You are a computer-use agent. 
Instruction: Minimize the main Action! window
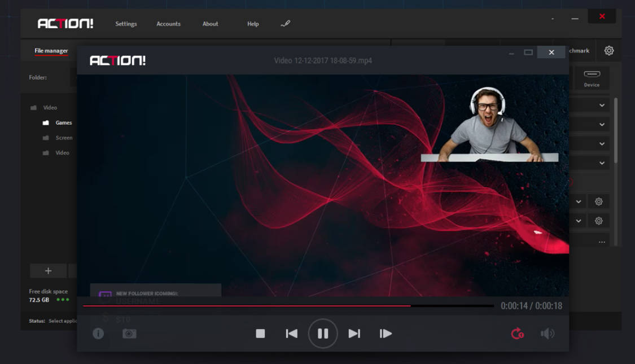pos(575,19)
